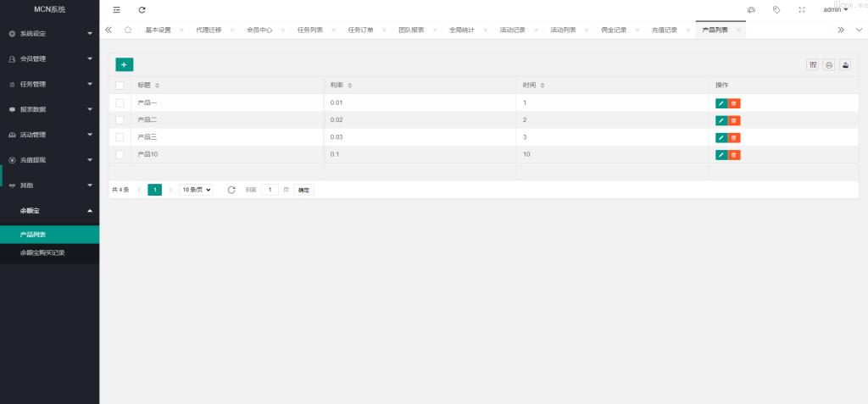Click the green add product plus button

click(124, 64)
